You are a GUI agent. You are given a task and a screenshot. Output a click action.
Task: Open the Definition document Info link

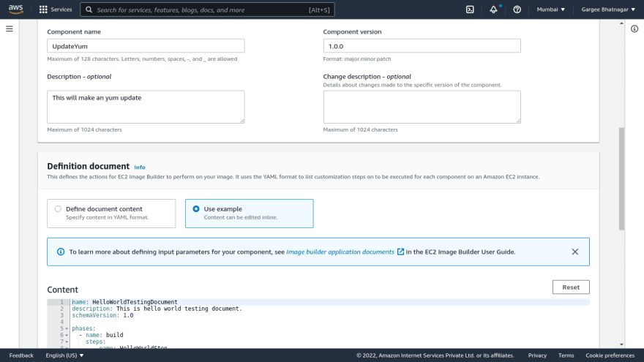pyautogui.click(x=140, y=167)
